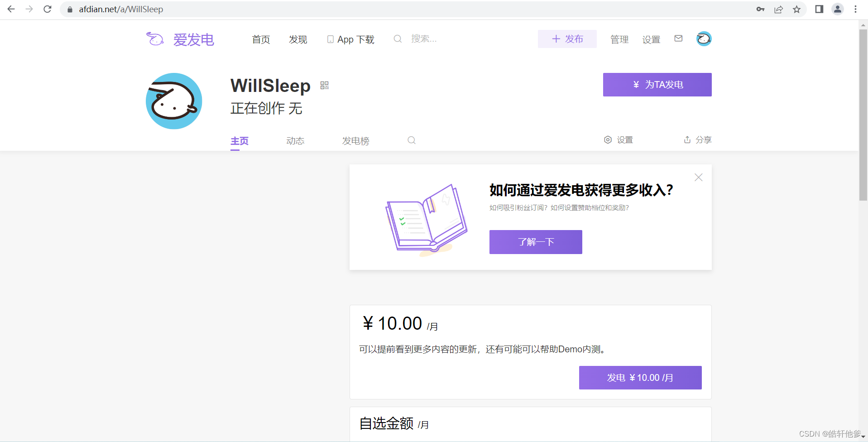Click the 自选金额 /月 heading
This screenshot has width=868, height=442.
(394, 424)
